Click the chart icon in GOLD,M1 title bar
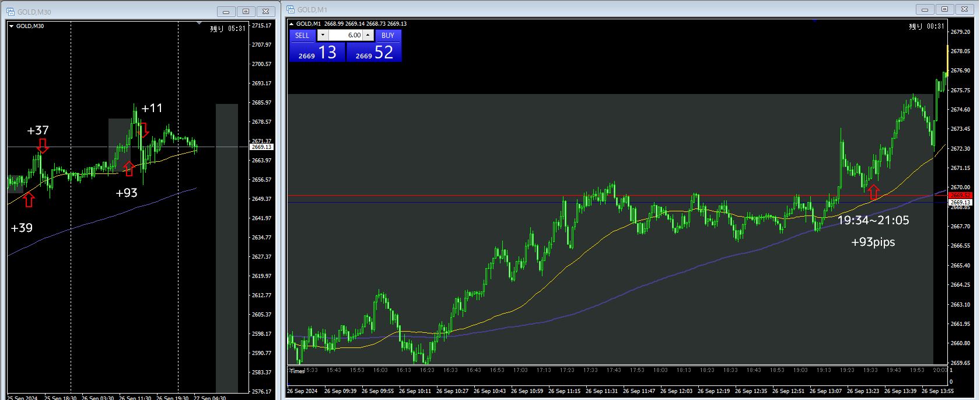This screenshot has height=400, width=980. click(x=290, y=9)
